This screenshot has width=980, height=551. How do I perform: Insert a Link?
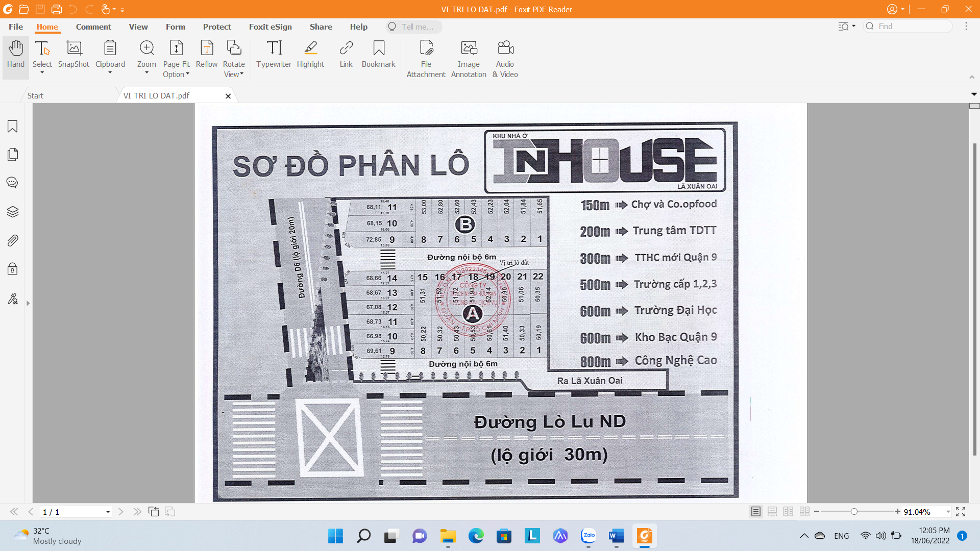pos(346,54)
